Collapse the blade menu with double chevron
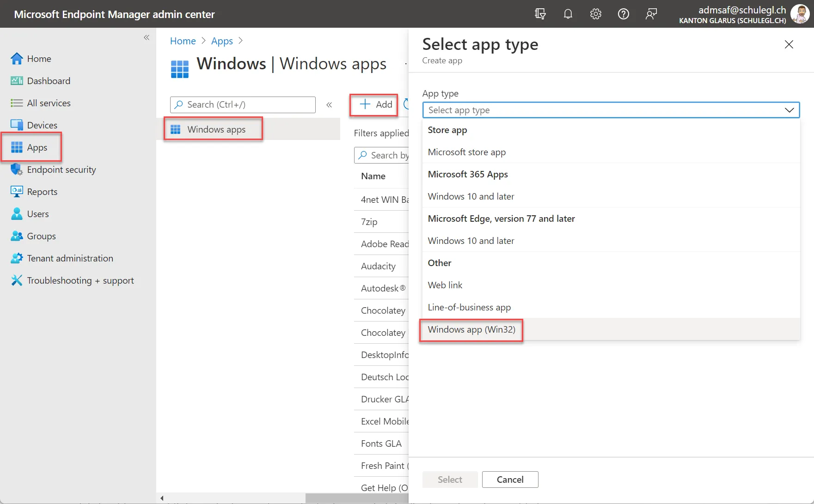The height and width of the screenshot is (504, 814). point(329,105)
